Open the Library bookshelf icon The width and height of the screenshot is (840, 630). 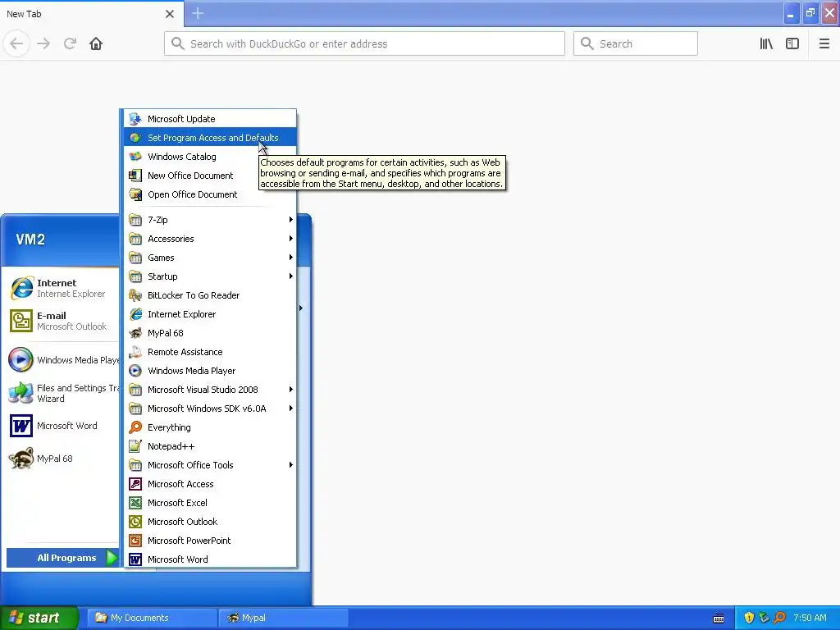point(766,44)
